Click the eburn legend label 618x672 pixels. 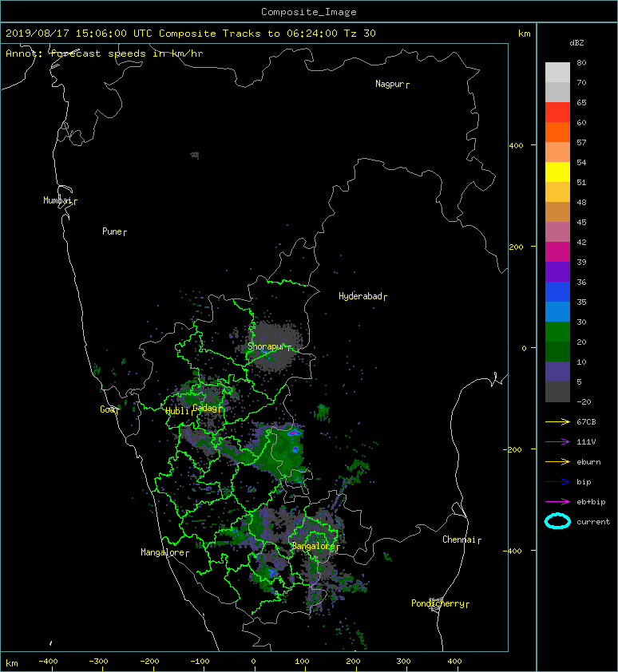[x=588, y=462]
